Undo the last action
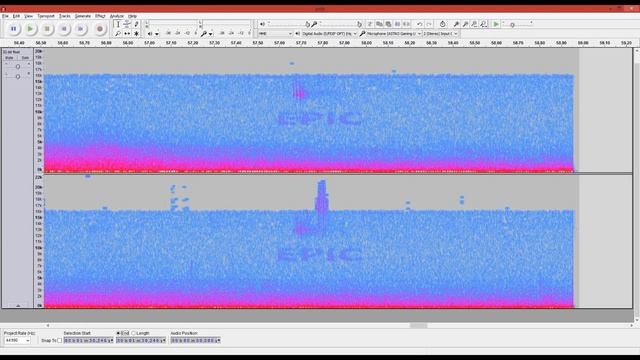Viewport: 640px width, 360px height. click(x=419, y=24)
